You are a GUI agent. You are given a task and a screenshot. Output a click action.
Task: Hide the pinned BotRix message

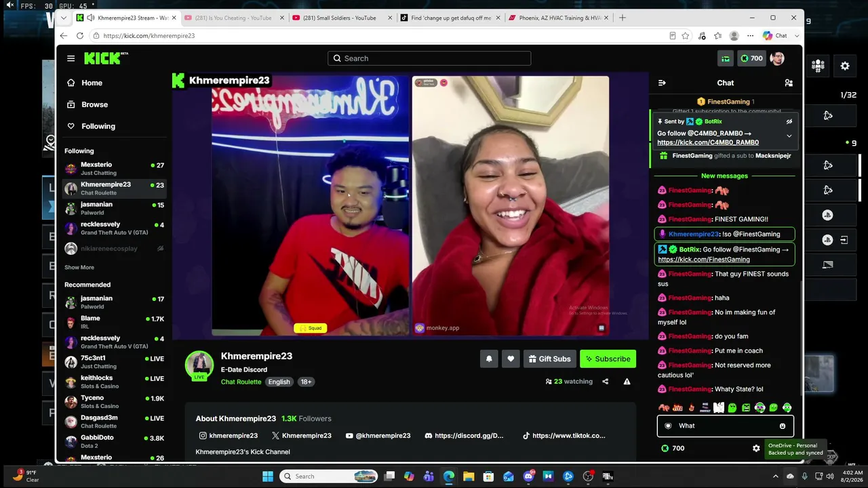click(789, 122)
